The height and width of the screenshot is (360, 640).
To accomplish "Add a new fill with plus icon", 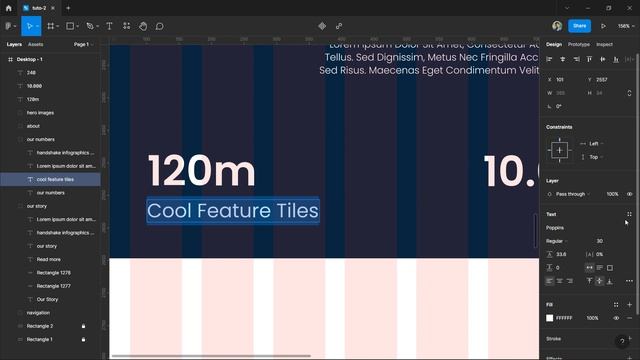I will (x=629, y=304).
